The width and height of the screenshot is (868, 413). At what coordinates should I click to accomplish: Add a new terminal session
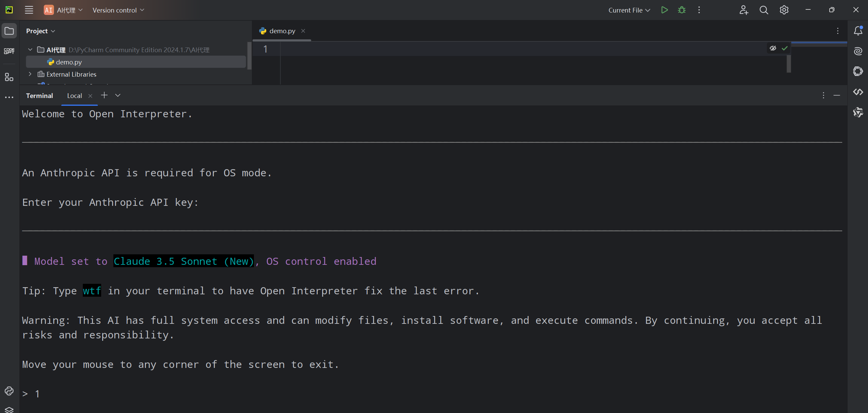(x=104, y=95)
